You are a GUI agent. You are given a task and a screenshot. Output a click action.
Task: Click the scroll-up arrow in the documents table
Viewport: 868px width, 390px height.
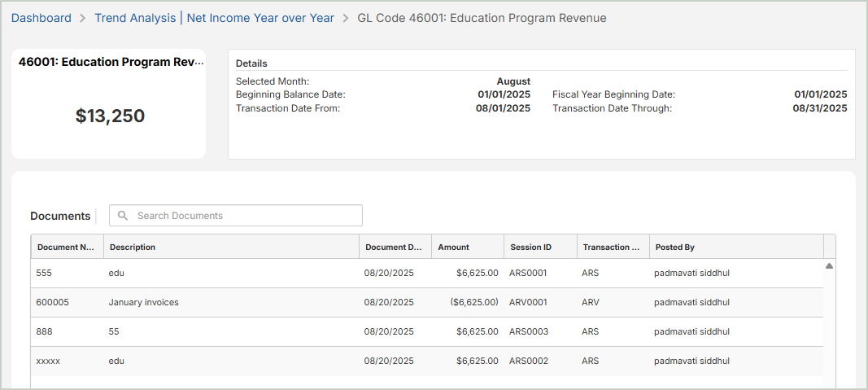[x=829, y=266]
